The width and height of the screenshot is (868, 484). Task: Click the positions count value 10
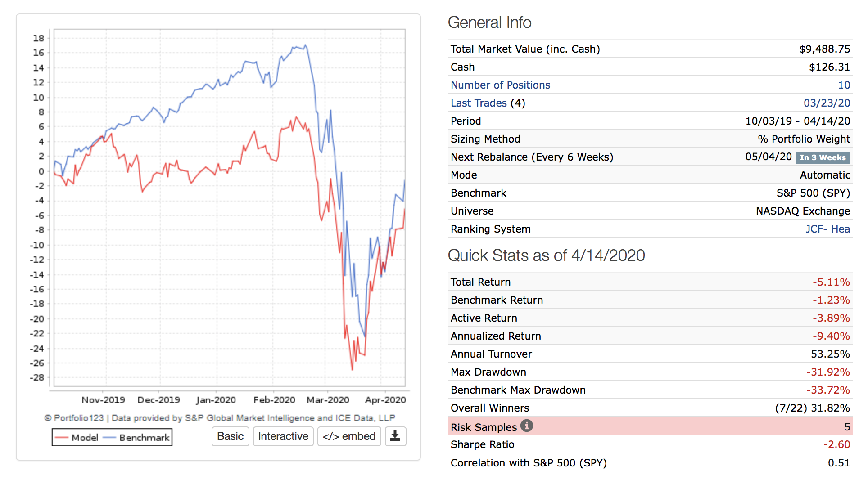(844, 85)
